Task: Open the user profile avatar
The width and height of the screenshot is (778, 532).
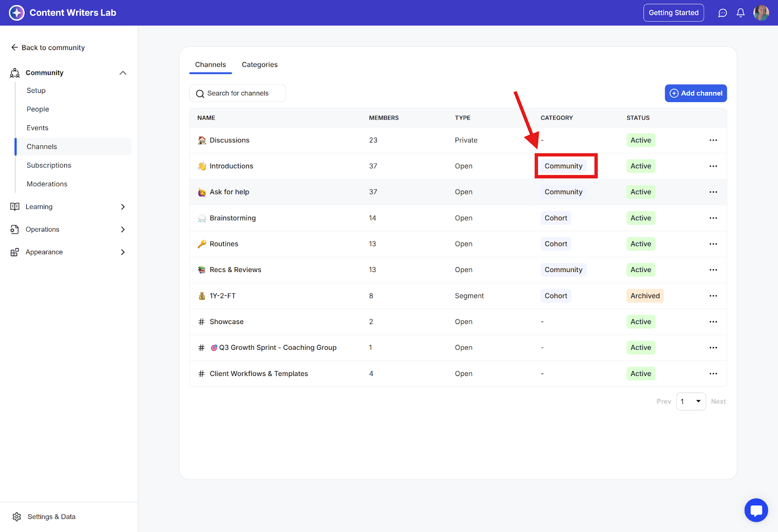Action: pos(761,13)
